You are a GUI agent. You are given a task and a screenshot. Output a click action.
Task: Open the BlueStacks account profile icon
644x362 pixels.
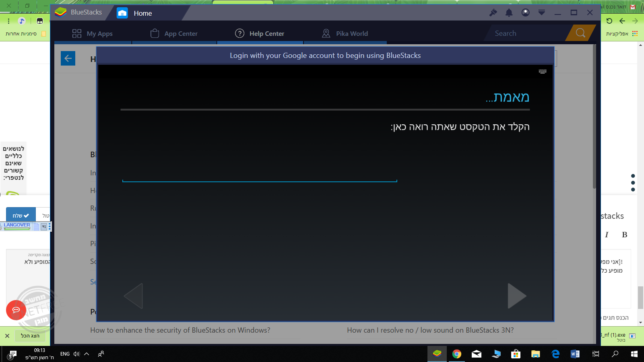(525, 12)
